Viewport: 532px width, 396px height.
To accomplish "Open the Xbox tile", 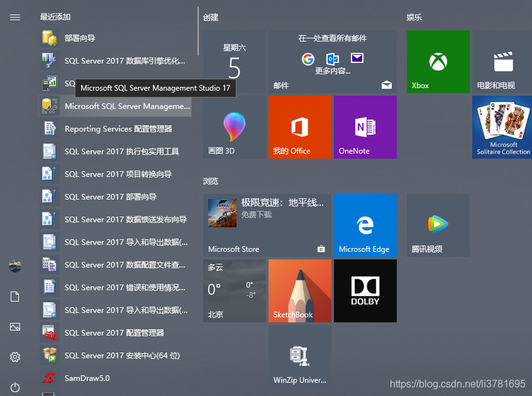I will tap(438, 62).
